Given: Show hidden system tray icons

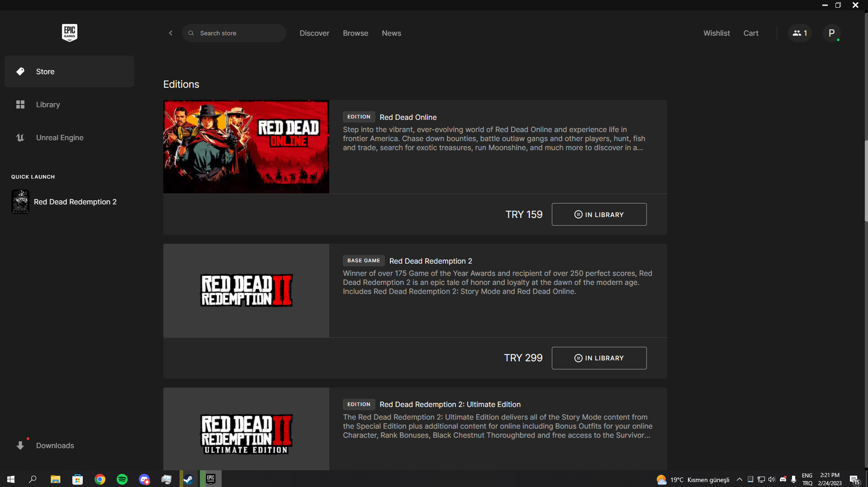Looking at the screenshot, I should pos(740,479).
